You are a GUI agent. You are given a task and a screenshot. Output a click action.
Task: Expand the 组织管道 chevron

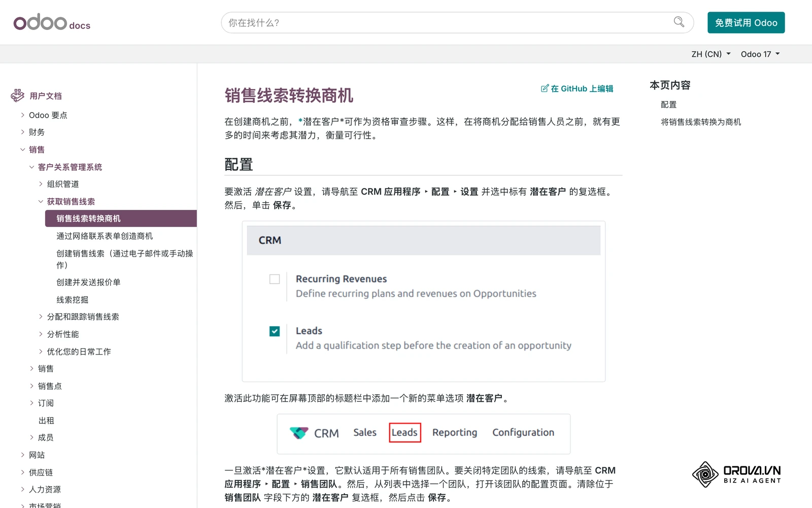(x=41, y=184)
